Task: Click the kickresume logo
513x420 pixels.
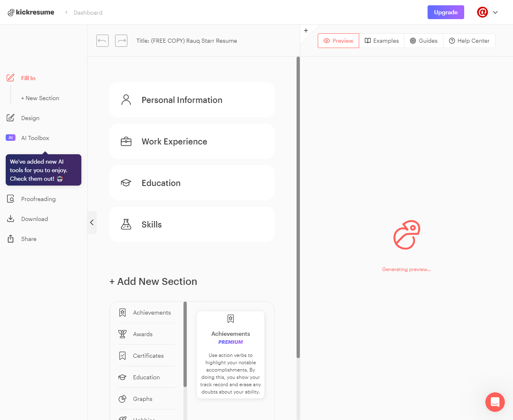Action: tap(31, 12)
